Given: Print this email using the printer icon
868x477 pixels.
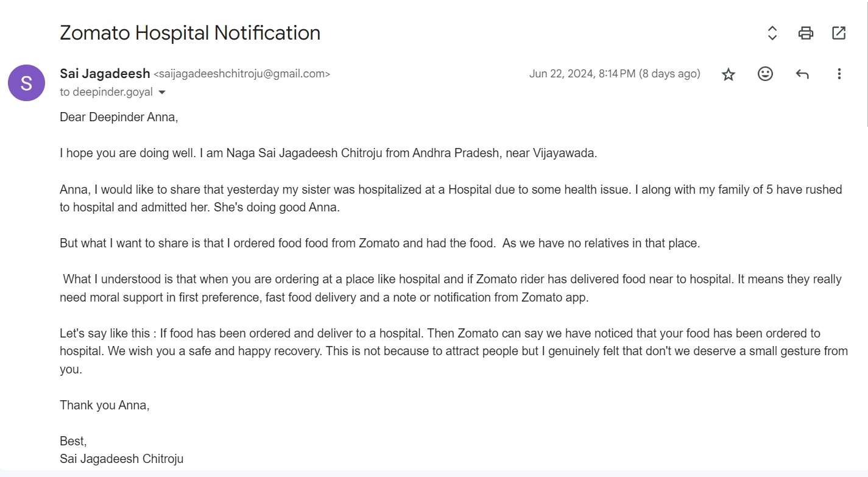Looking at the screenshot, I should pos(806,33).
